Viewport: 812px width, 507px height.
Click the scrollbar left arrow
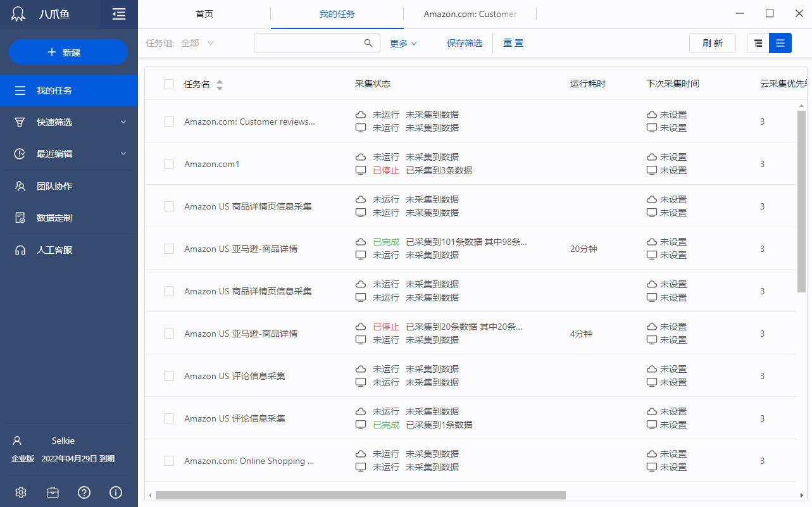pos(150,495)
